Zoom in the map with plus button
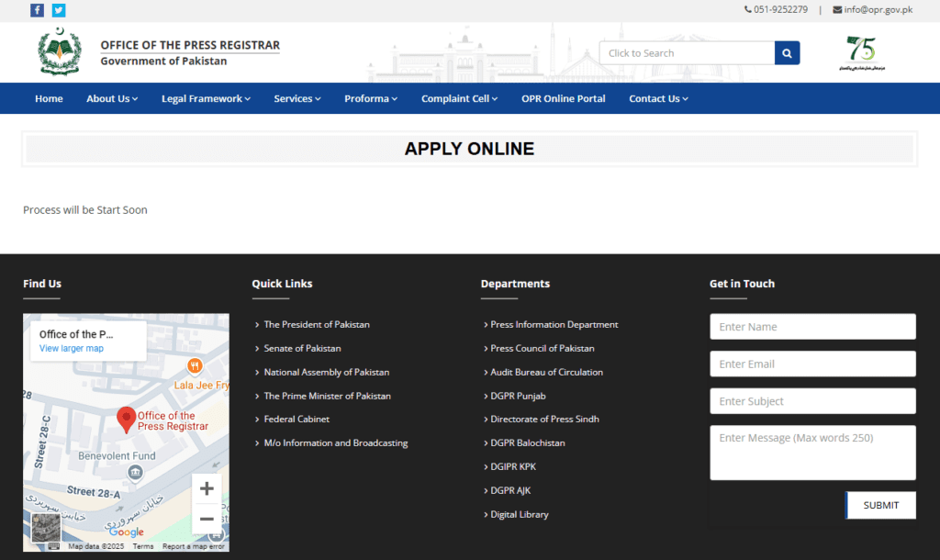The width and height of the screenshot is (940, 560). coord(207,488)
